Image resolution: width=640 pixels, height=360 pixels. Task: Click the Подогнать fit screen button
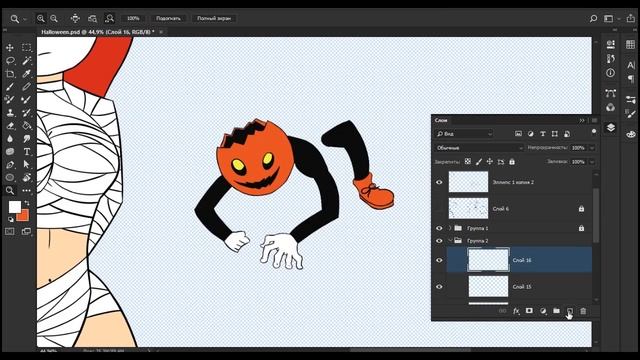pos(168,18)
